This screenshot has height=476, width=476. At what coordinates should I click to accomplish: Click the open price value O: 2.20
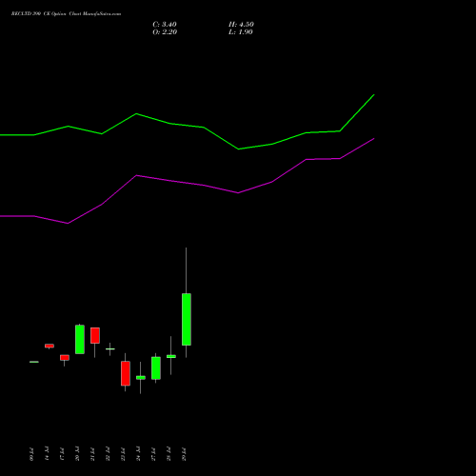pos(165,32)
